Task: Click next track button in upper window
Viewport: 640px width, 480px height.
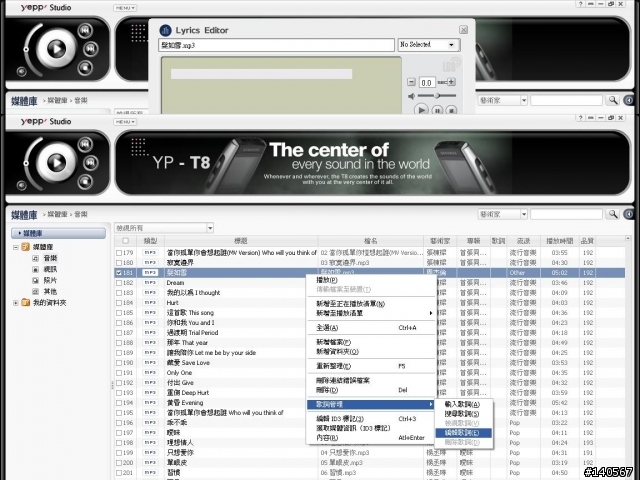Action: (x=91, y=49)
